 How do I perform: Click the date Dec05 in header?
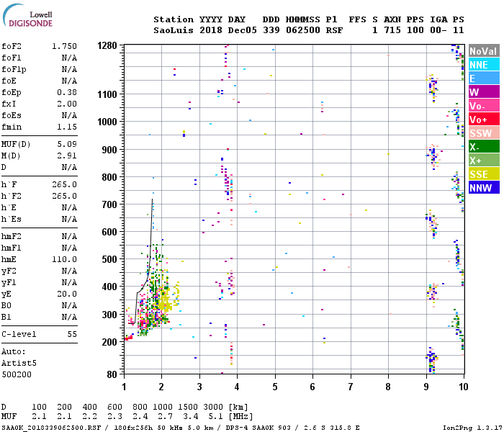pos(243,30)
